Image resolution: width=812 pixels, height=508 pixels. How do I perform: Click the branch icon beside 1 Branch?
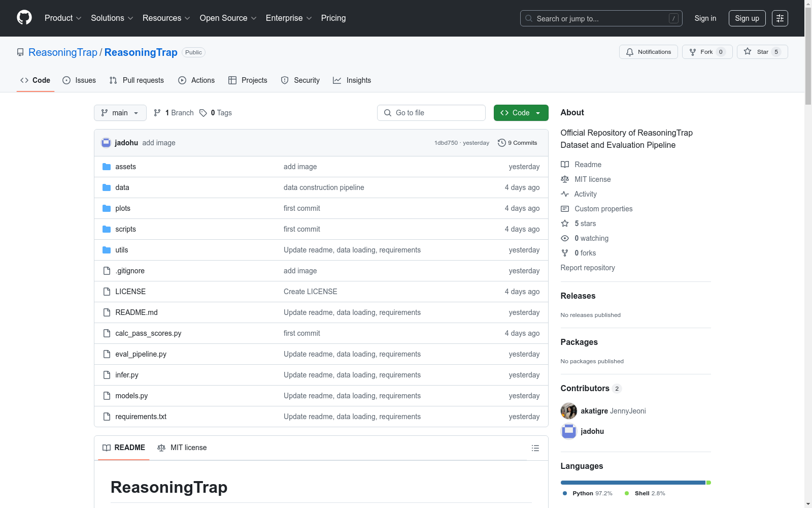tap(157, 113)
